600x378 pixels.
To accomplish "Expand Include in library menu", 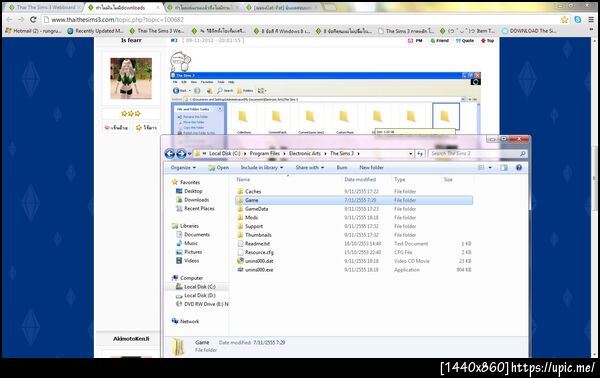I will pos(262,168).
